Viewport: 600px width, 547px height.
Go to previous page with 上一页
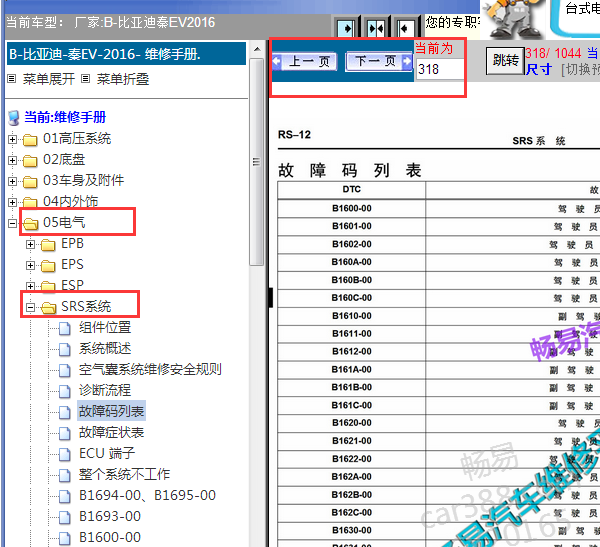[305, 61]
